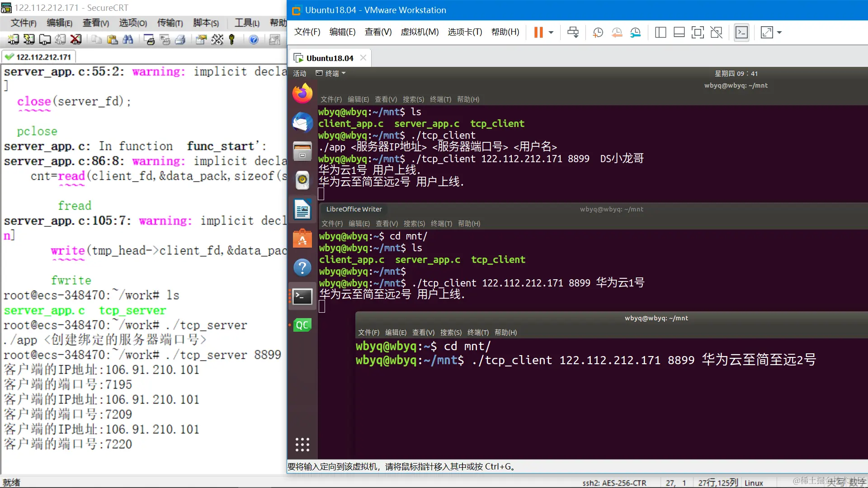The image size is (868, 488).
Task: Toggle the thumbnail bar view in VMware
Action: tap(679, 33)
